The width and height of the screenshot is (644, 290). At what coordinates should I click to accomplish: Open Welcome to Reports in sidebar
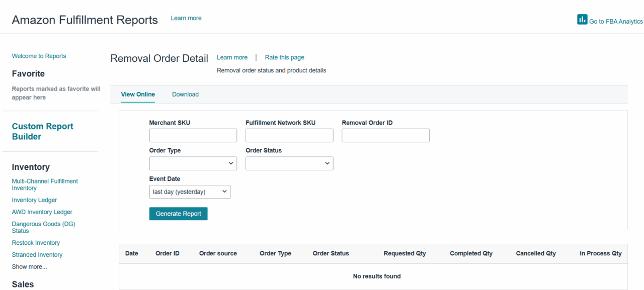(39, 56)
